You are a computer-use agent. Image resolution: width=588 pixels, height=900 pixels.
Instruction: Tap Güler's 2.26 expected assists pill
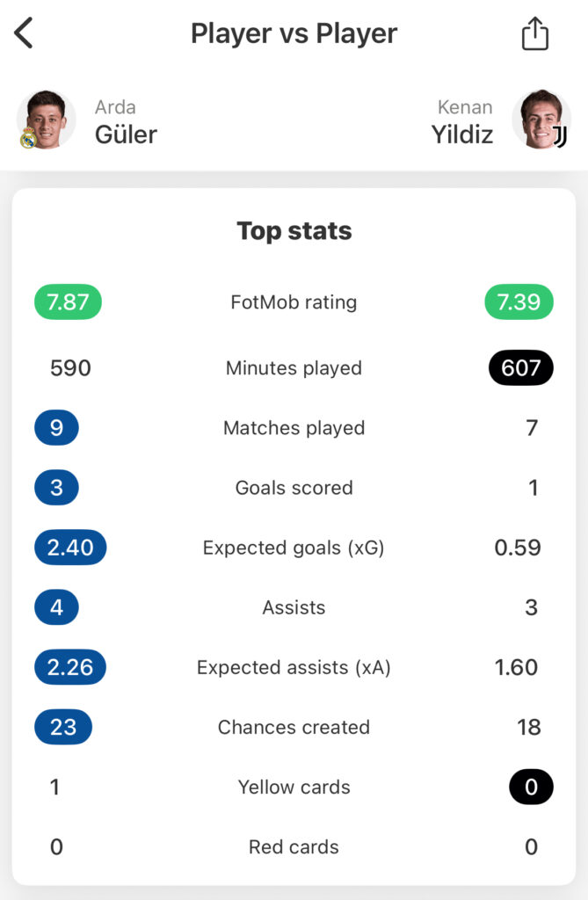(x=69, y=667)
